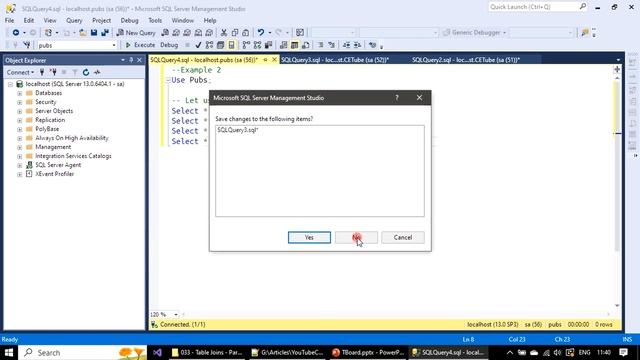Click the Save All icon
This screenshot has height=360, width=640.
click(105, 33)
